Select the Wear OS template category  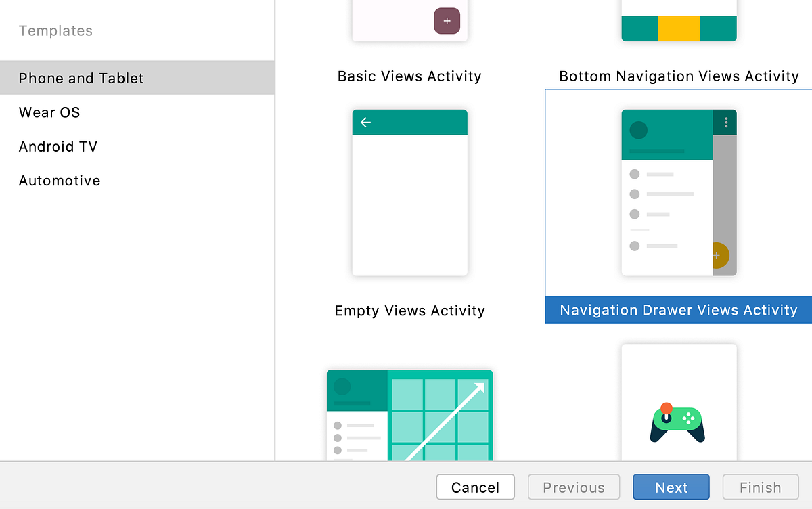(x=49, y=112)
